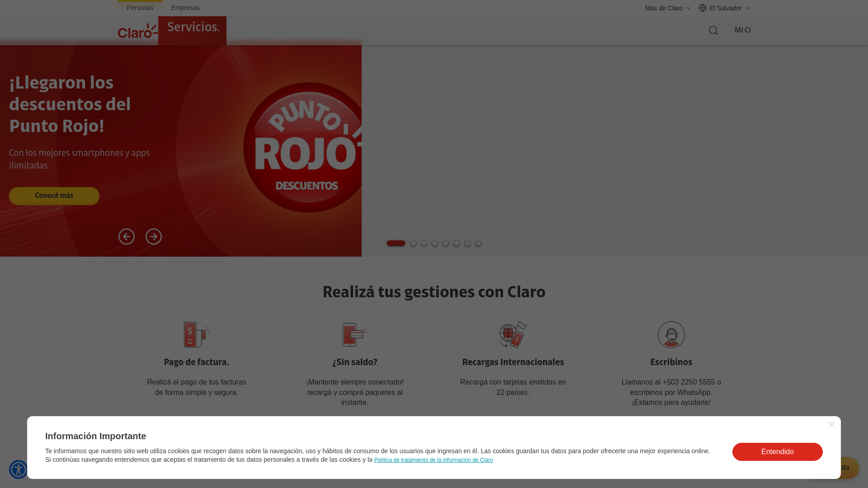This screenshot has height=488, width=868.
Task: Click the Realizá tus gestiones con Claro heading
Action: tap(434, 292)
